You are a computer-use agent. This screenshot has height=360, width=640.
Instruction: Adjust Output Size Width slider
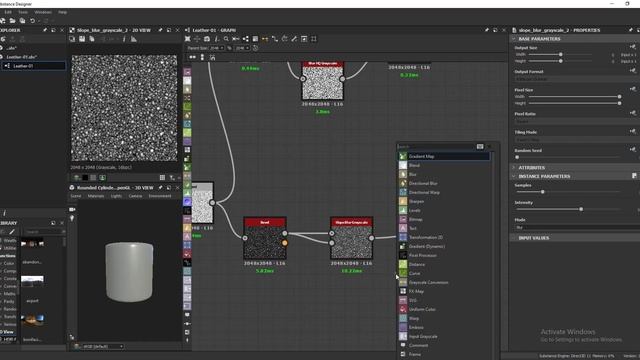pos(560,54)
